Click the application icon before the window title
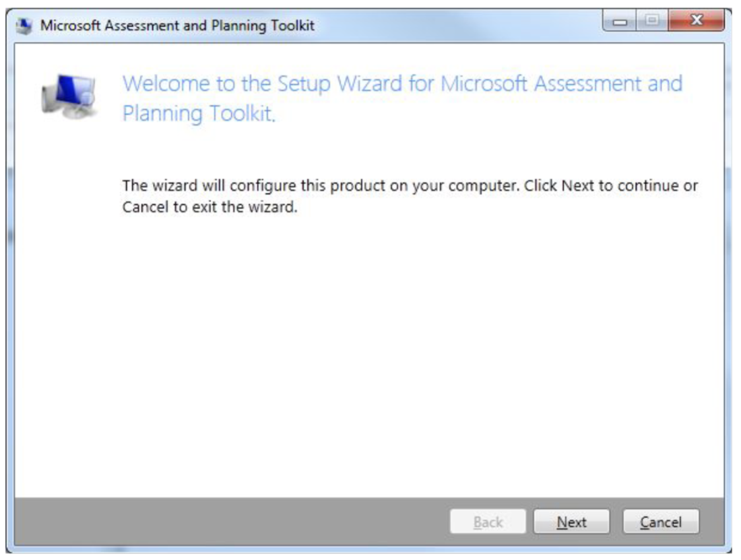The height and width of the screenshot is (560, 741). click(x=24, y=22)
